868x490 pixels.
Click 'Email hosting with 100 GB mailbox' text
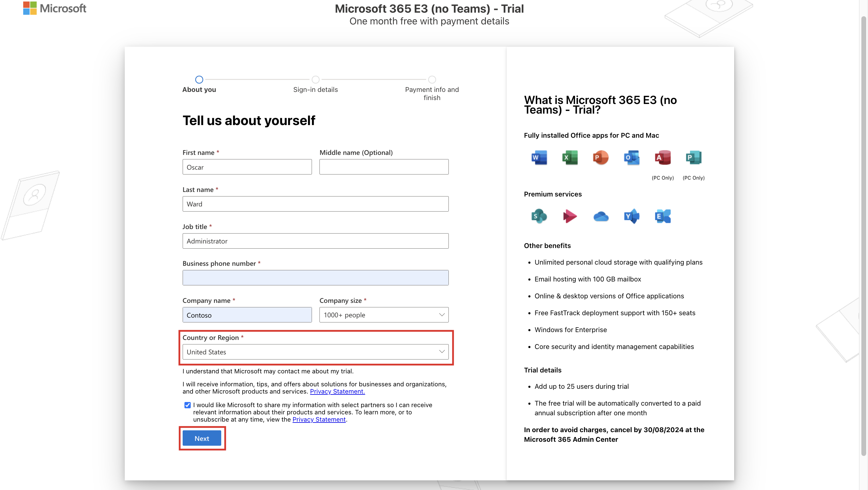pos(588,279)
